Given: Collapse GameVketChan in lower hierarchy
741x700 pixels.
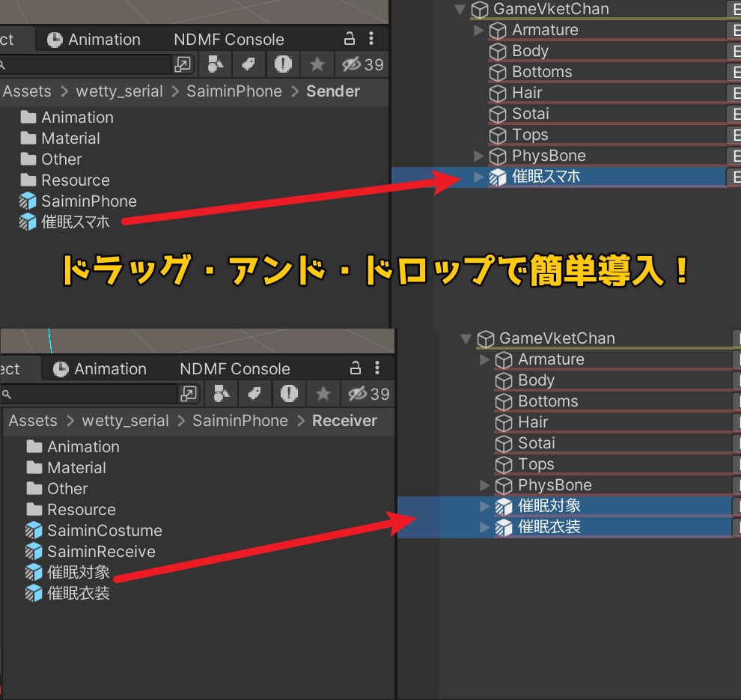Looking at the screenshot, I should tap(466, 338).
